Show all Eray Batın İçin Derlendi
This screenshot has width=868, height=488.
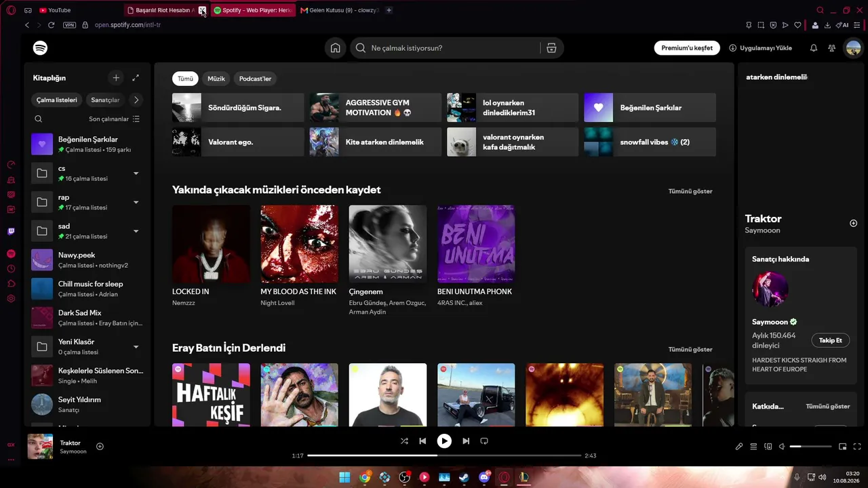point(690,349)
